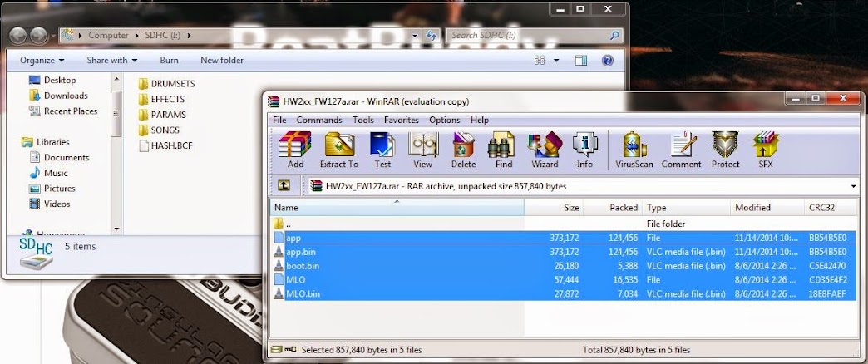Select Recent Places in navigation pane

point(62,111)
